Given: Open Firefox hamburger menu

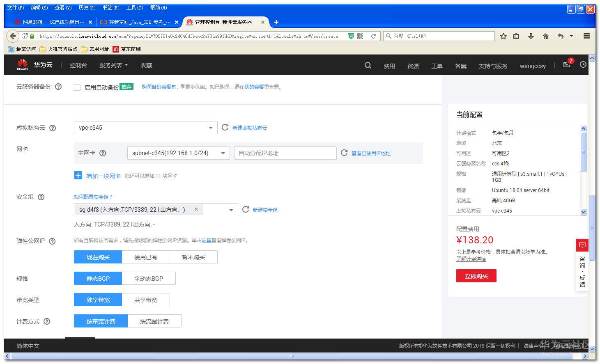Looking at the screenshot, I should (587, 36).
